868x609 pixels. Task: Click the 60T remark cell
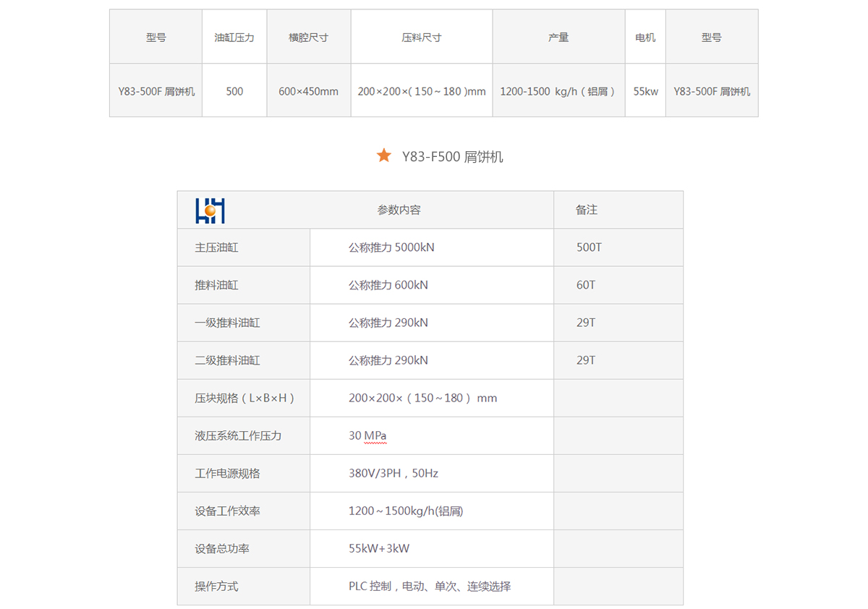pyautogui.click(x=586, y=285)
